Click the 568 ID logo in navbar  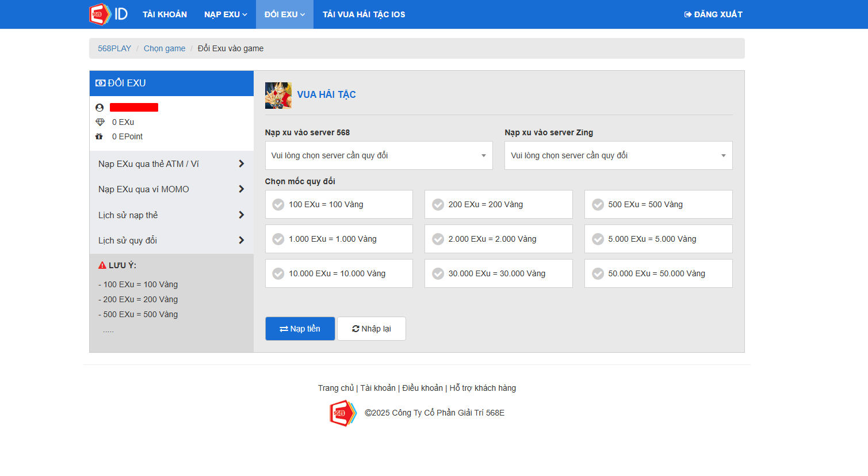tap(108, 14)
